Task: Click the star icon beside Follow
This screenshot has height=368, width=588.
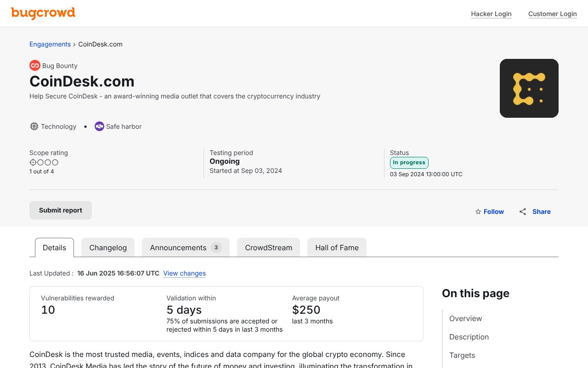Action: point(478,212)
